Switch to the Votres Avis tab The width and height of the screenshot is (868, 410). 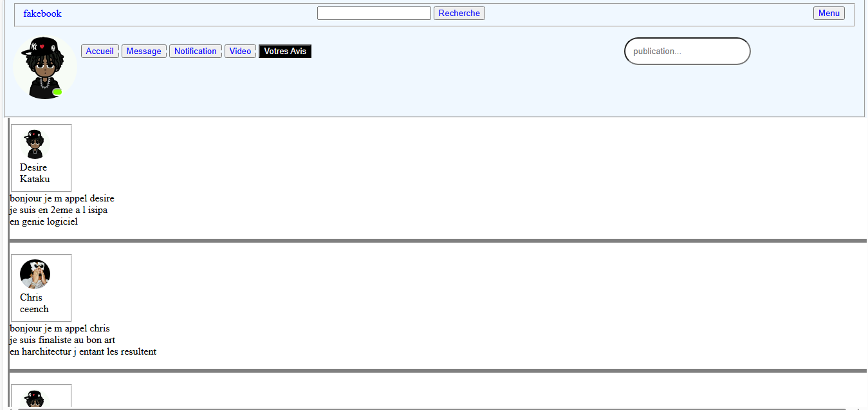(284, 51)
